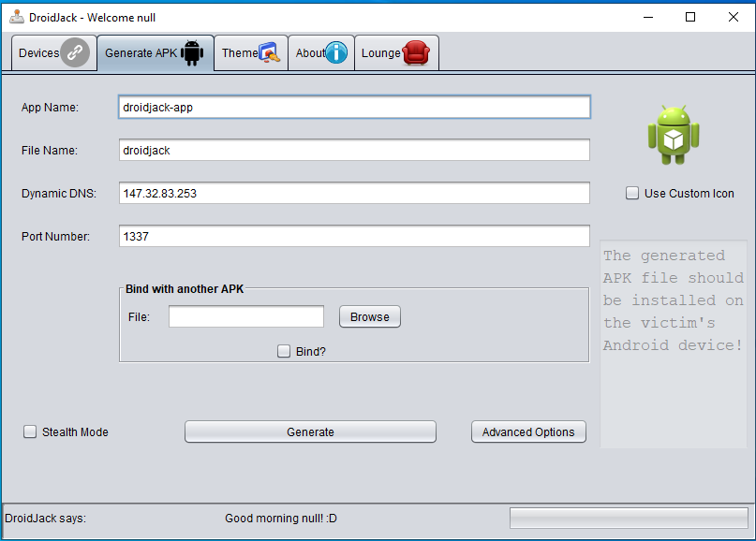The image size is (756, 541).
Task: Click the generated APK victim hint text
Action: 673,300
